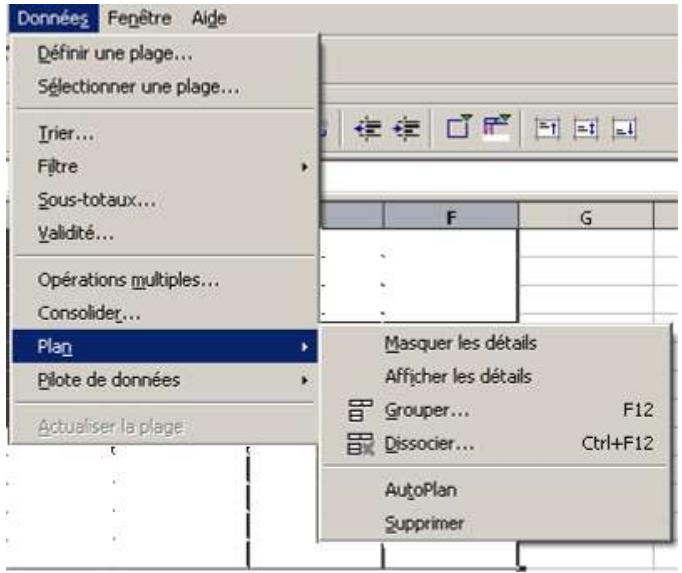682x573 pixels.
Task: Open the Fenêtre menu
Action: click(139, 19)
